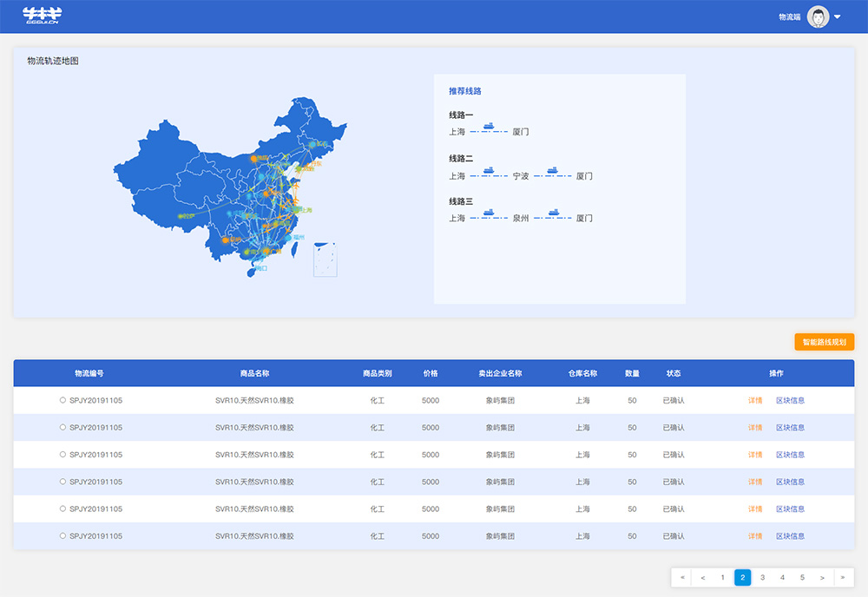Go to previous page arrow

[702, 577]
